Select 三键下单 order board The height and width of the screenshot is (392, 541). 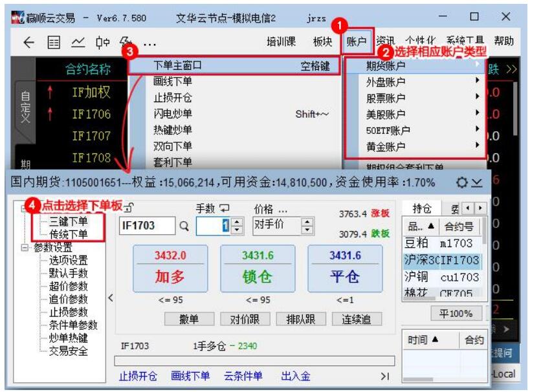tap(69, 221)
